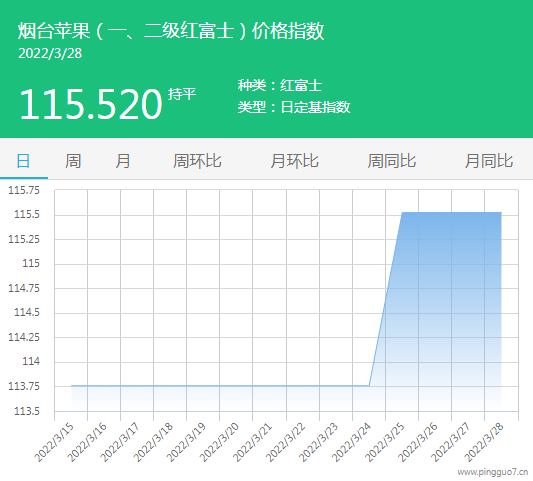Click the 115.5 y-axis label

tap(27, 214)
